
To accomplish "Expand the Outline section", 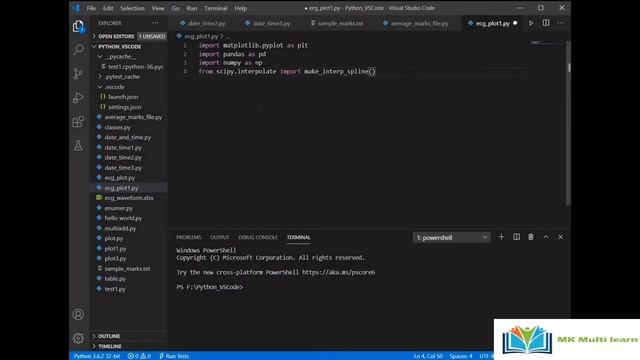I will pyautogui.click(x=129, y=336).
